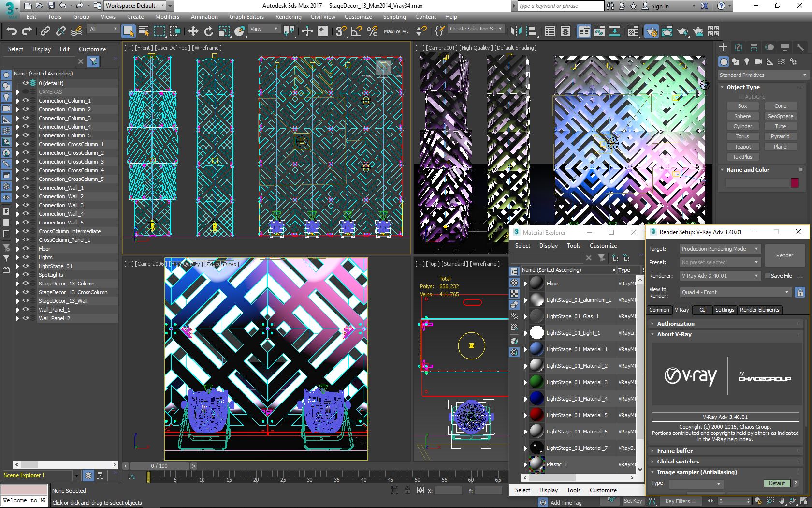Click the time slider showing 0 / 100
Image resolution: width=812 pixels, height=508 pixels.
click(159, 466)
